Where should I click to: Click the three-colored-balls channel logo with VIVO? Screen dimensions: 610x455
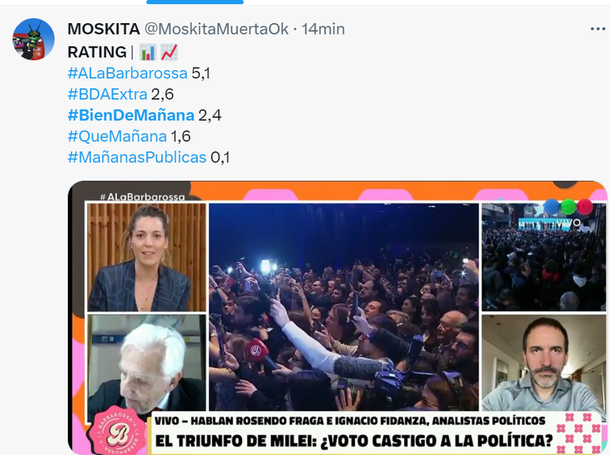[x=568, y=214]
